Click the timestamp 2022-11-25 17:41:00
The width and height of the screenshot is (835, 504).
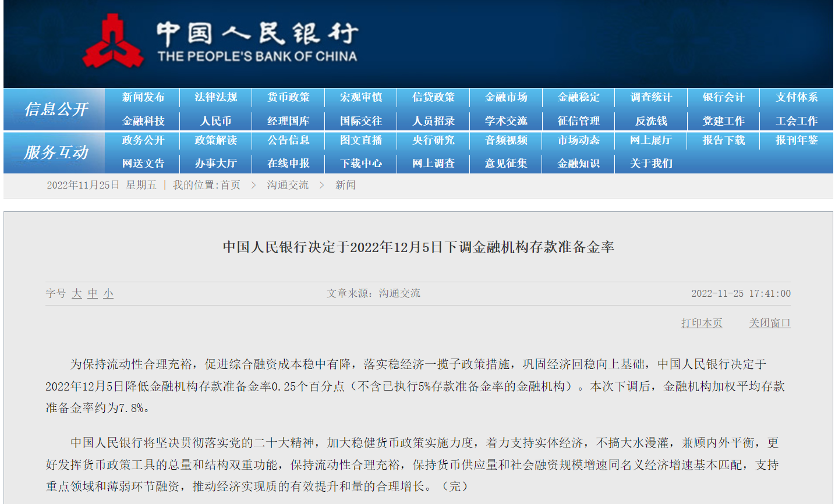pos(741,293)
